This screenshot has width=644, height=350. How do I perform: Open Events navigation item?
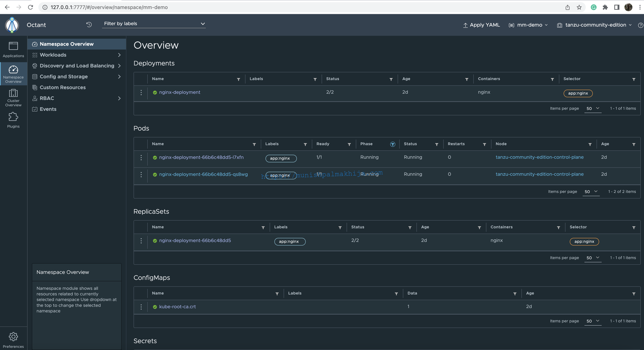[x=77, y=109]
